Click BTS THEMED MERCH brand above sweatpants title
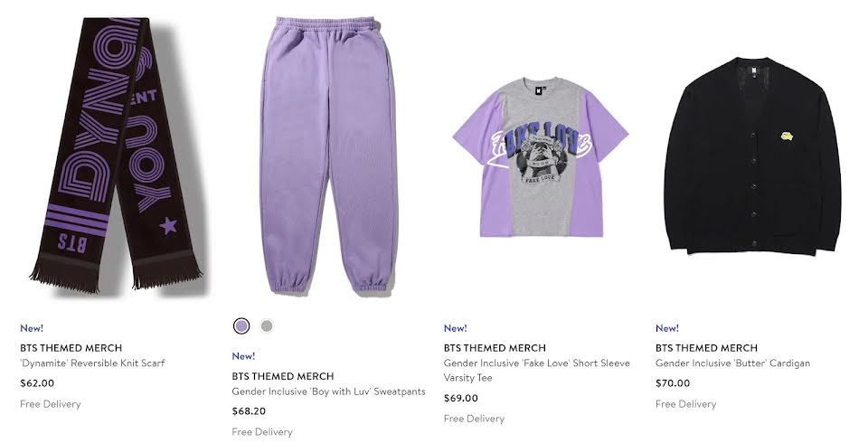Viewport: 868px width, 443px height. pos(283,376)
